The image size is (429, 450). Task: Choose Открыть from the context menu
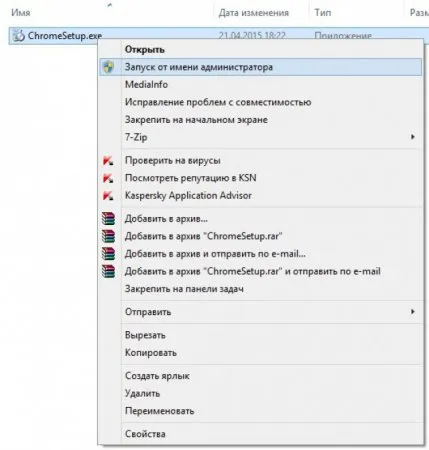(261, 50)
